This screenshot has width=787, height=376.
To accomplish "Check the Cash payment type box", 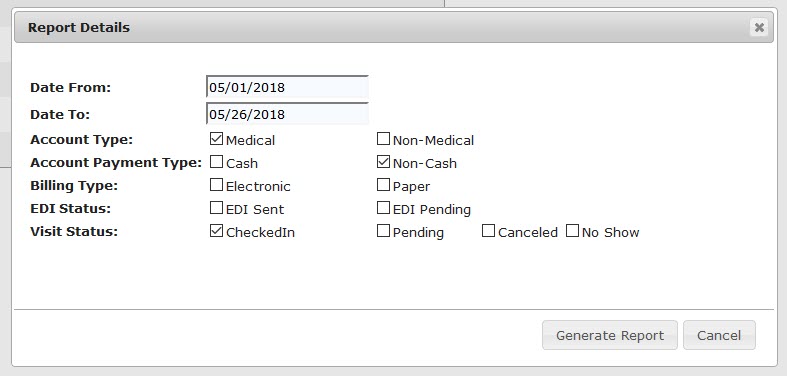I will click(x=216, y=162).
